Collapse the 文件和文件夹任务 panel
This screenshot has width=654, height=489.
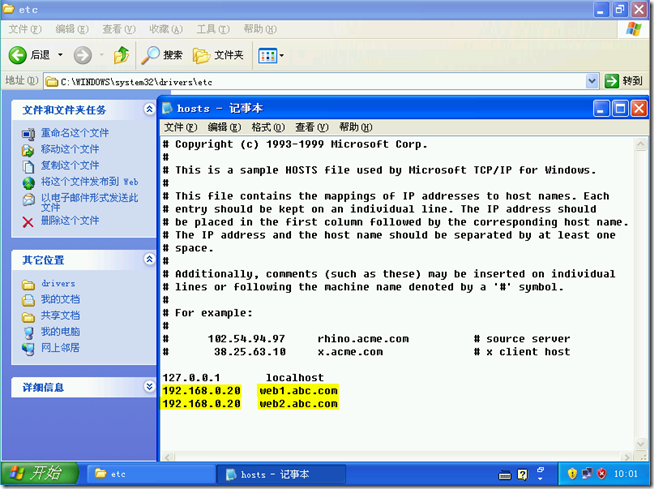pos(149,109)
